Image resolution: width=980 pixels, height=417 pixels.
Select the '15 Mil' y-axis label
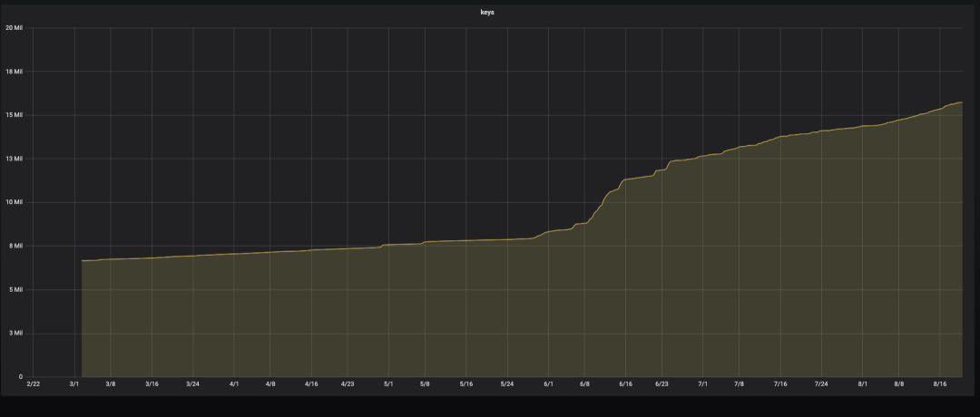click(x=14, y=115)
